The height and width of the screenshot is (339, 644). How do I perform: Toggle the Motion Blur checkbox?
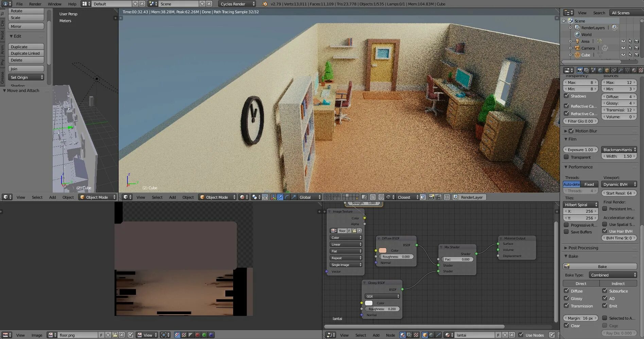tap(571, 131)
